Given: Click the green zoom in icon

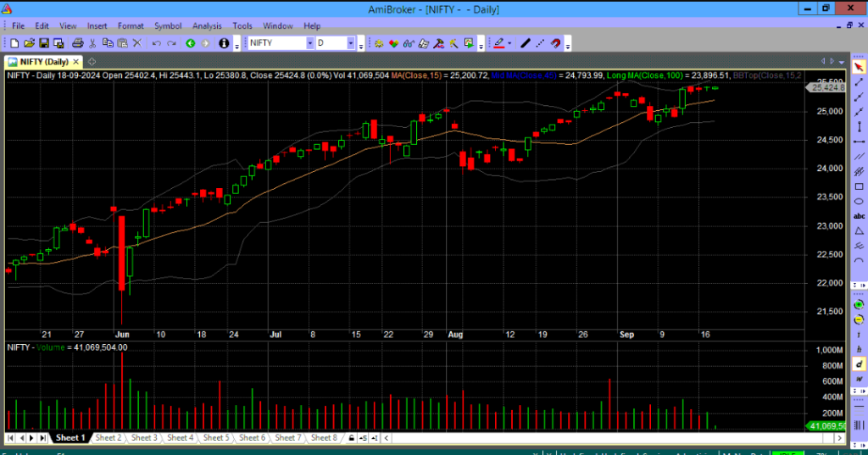Looking at the screenshot, I should (860, 305).
